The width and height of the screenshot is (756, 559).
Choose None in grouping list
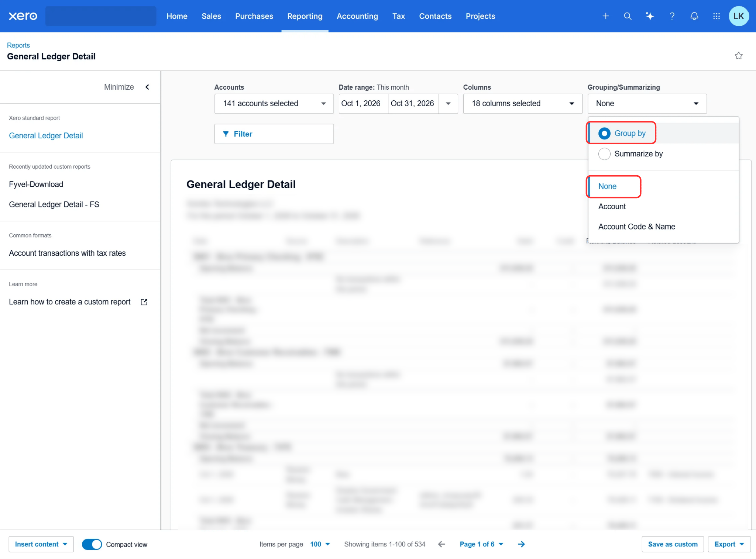(x=663, y=186)
